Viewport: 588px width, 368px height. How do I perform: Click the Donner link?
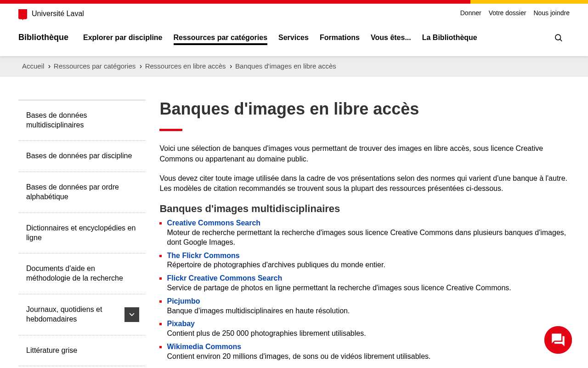(470, 13)
